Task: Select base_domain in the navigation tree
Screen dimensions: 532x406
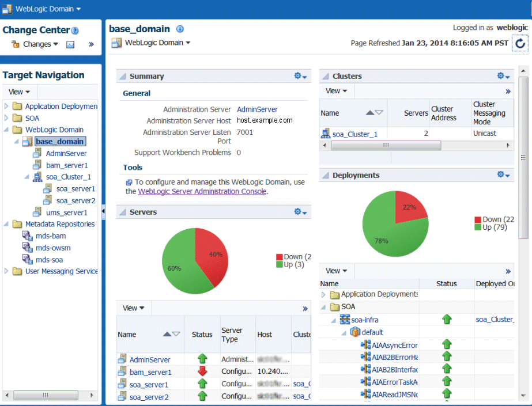Action: 60,141
